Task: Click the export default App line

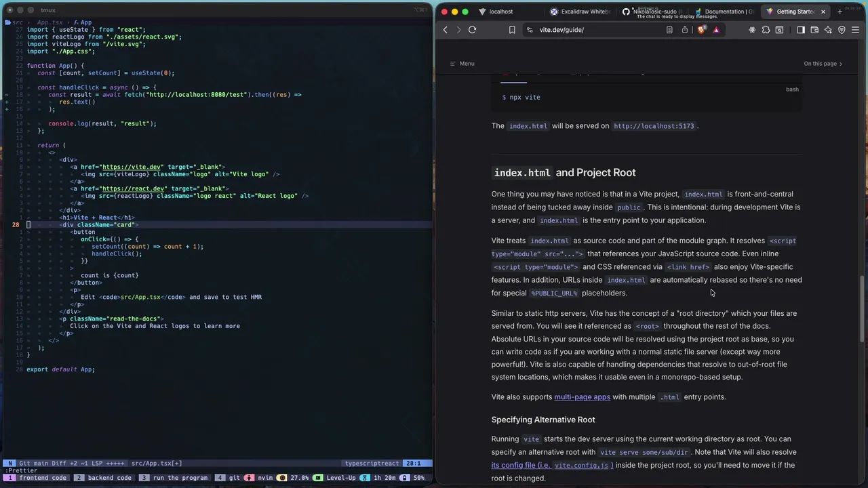Action: point(60,369)
